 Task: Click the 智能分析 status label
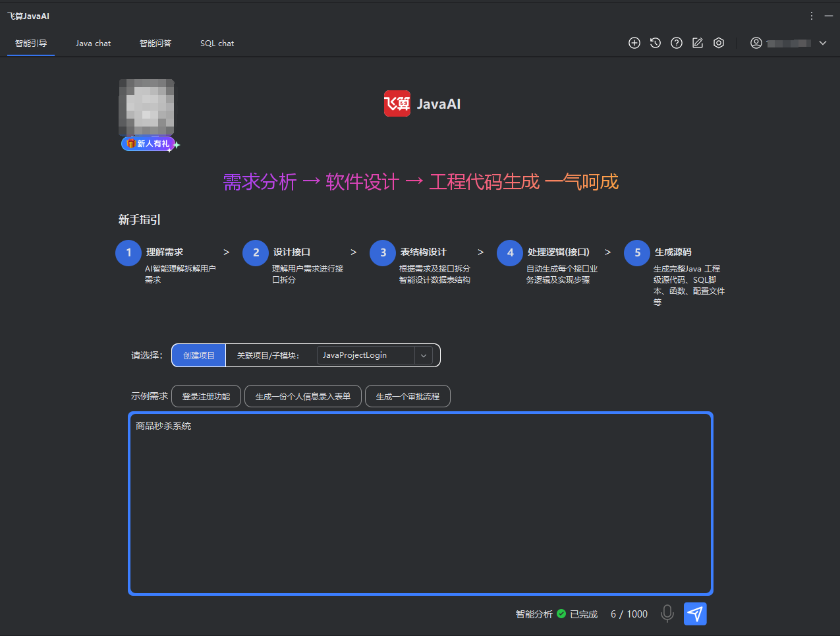pos(534,614)
